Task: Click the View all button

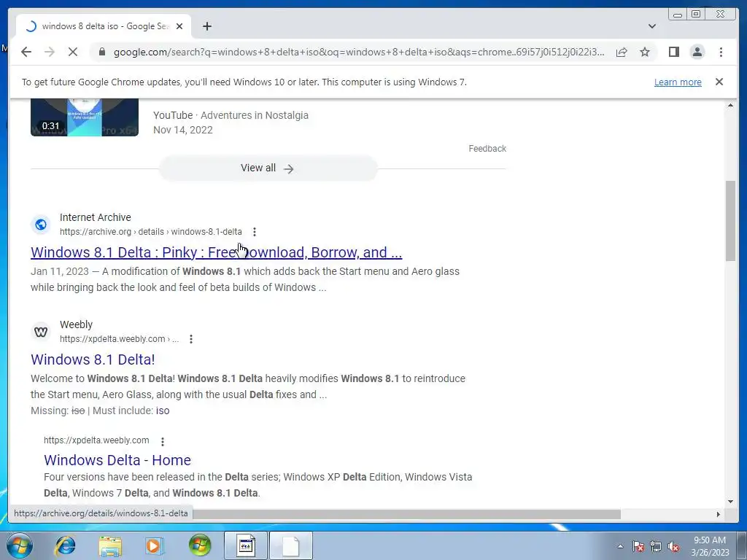Action: click(x=268, y=168)
